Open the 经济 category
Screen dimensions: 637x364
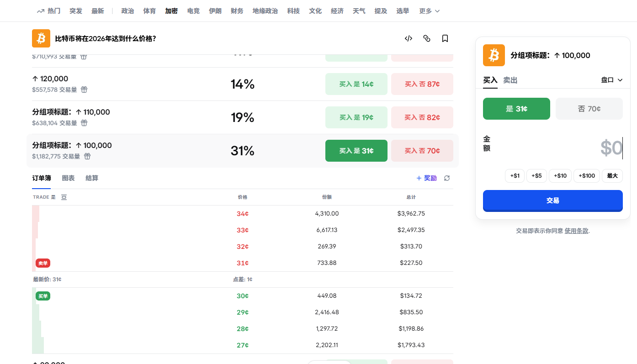click(x=337, y=11)
